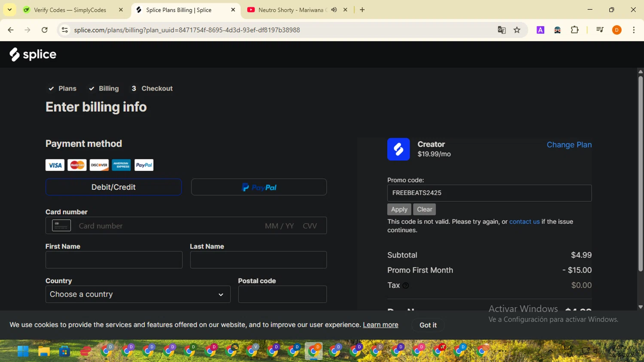Click the First Name input field
This screenshot has width=644, height=362.
(114, 260)
